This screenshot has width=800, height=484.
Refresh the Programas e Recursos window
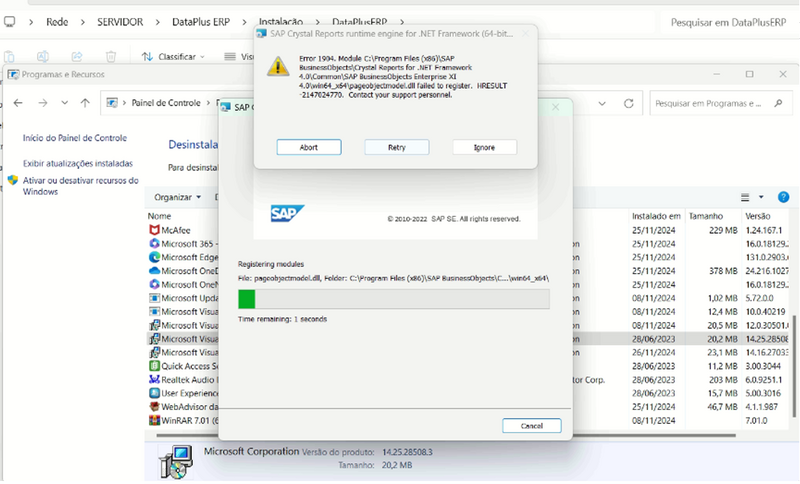tap(629, 104)
